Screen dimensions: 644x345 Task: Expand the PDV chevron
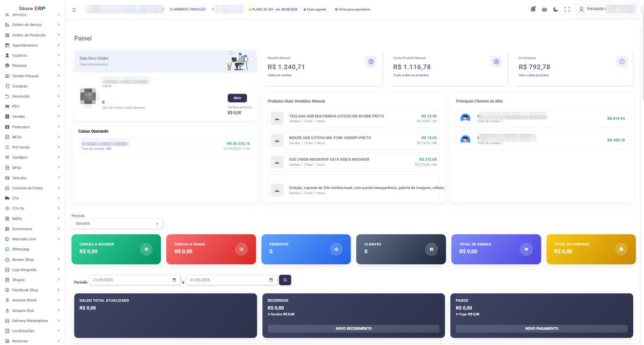click(x=58, y=106)
